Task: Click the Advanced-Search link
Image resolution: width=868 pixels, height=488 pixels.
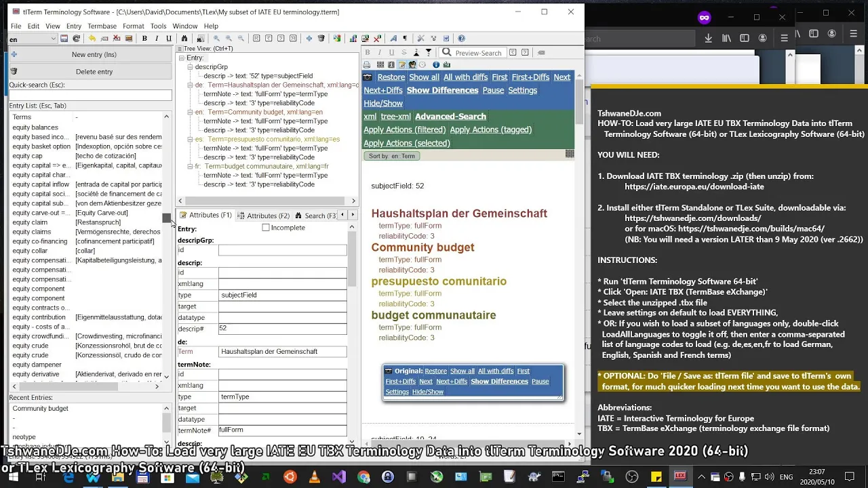Action: [x=450, y=117]
